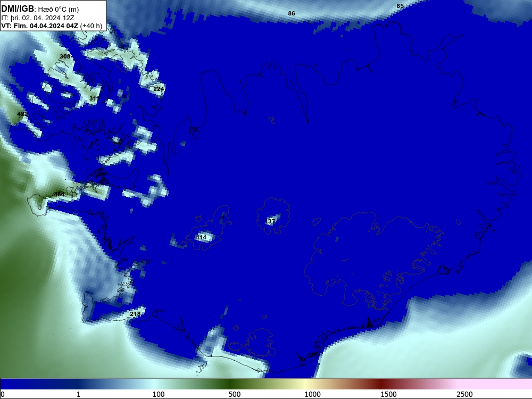Screen dimensions: 532x399
Task: Click the map value label 224
Action: click(x=159, y=89)
